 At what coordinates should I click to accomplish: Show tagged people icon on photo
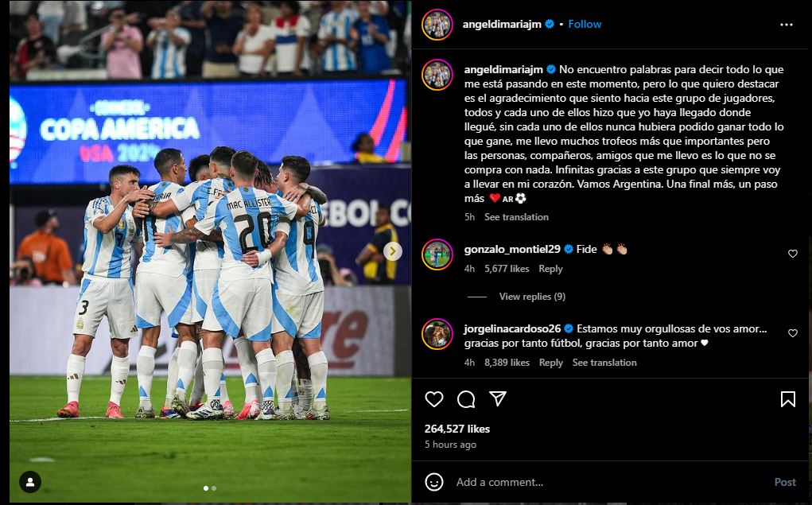click(30, 482)
